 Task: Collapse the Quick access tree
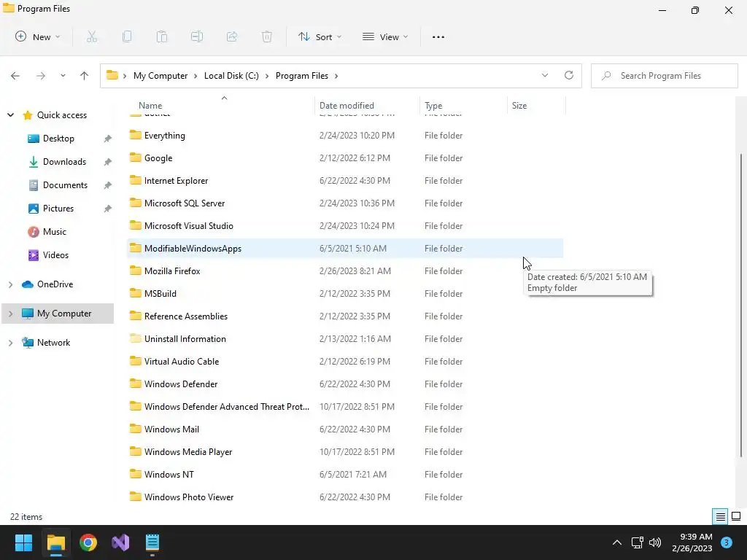pos(10,115)
